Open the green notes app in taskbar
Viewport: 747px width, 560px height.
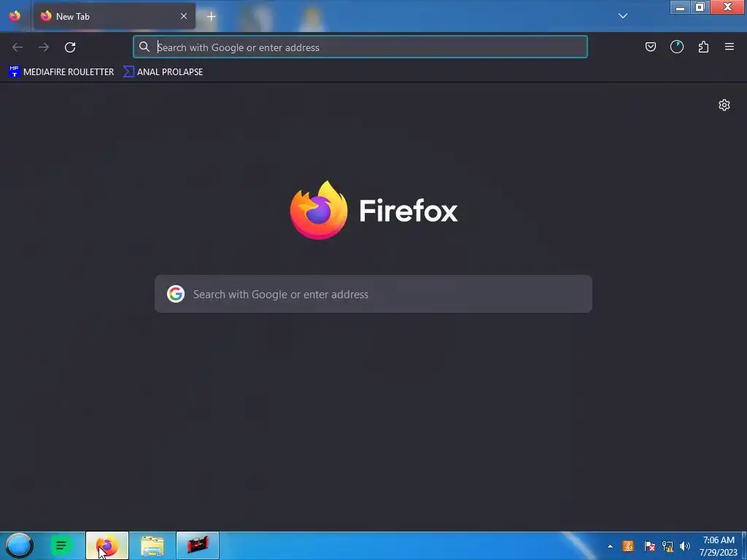click(61, 545)
